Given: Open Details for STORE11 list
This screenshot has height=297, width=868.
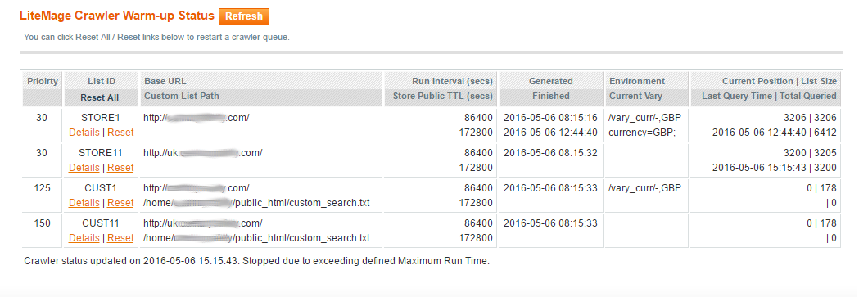Looking at the screenshot, I should (x=84, y=167).
